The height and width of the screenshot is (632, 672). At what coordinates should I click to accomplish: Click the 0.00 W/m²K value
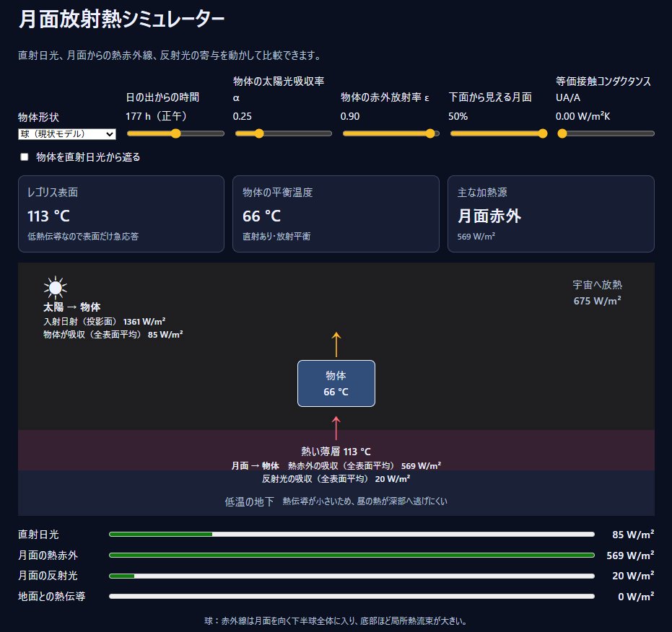pyautogui.click(x=583, y=116)
